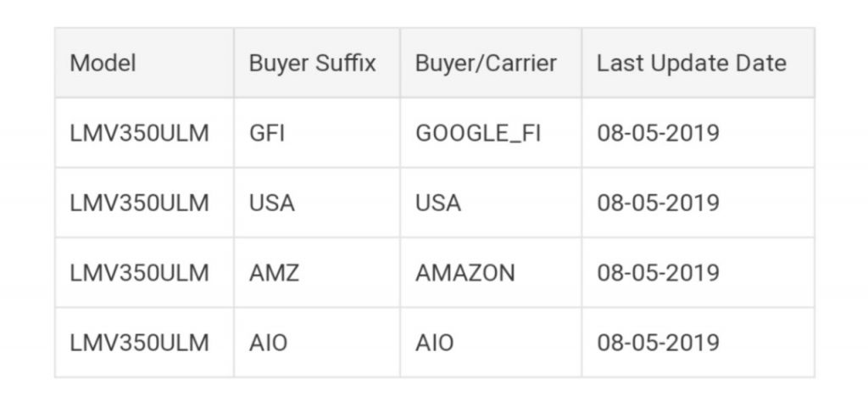
Task: Select the AIO Buyer/Carrier cell
Action: pyautogui.click(x=434, y=343)
